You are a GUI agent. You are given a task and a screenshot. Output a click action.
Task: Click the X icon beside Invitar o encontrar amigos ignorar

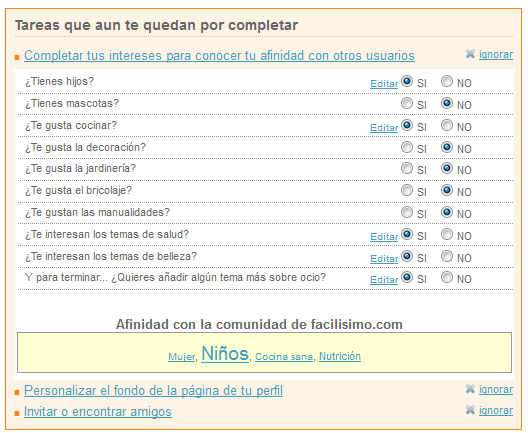point(470,410)
